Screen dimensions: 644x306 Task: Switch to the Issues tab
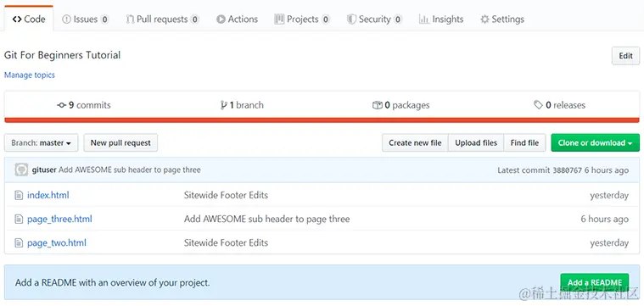pyautogui.click(x=86, y=19)
